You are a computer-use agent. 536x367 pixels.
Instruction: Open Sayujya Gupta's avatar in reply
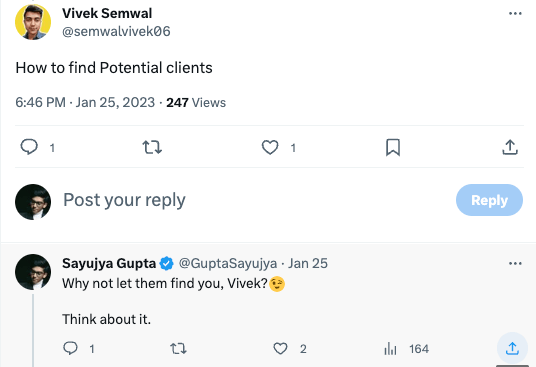tap(33, 272)
